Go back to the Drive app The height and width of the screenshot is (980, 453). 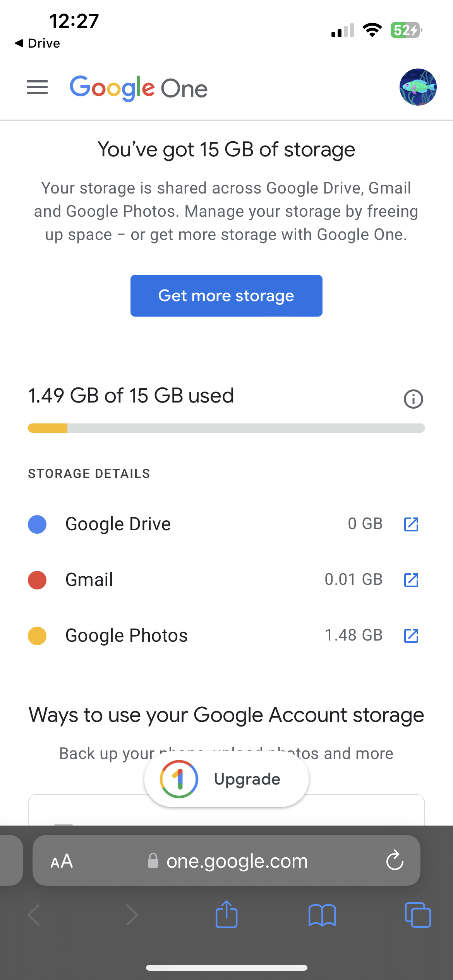(x=38, y=43)
